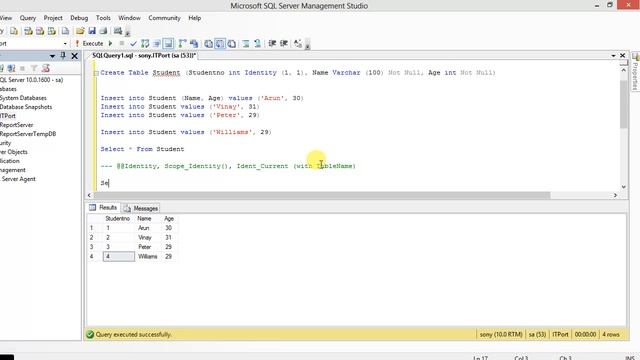Screen dimensions: 640x360
Task: Click the editor horizontal scrollbar thumb
Action: point(322,196)
